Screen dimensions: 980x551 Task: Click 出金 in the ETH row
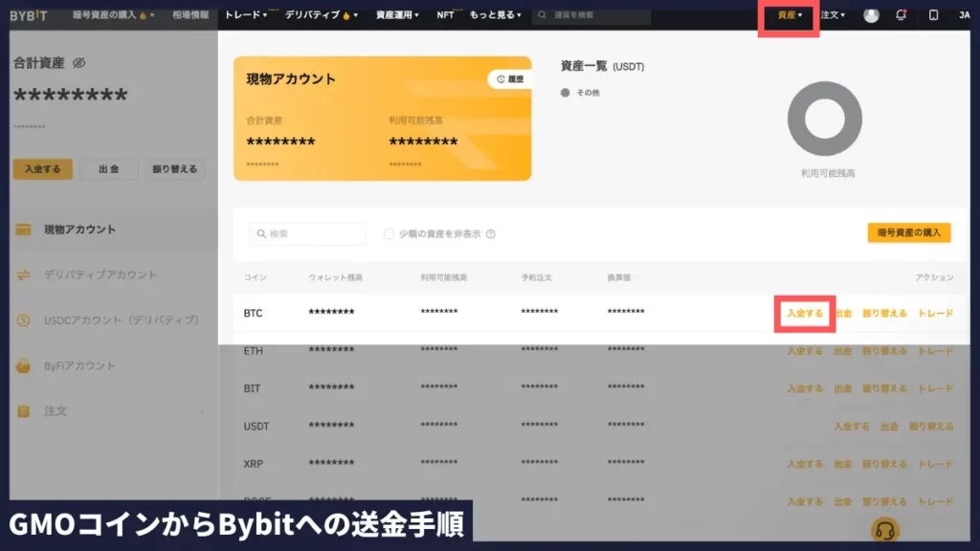pyautogui.click(x=843, y=351)
